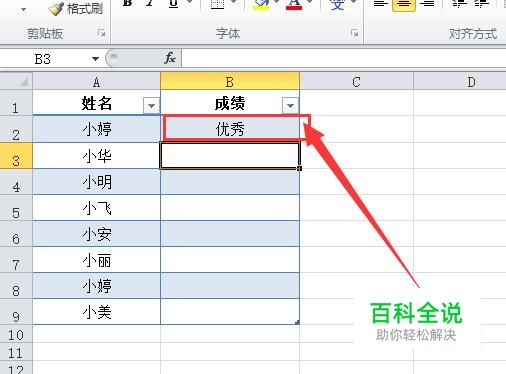
Task: Open the phonetic guide dropdown arrow
Action: click(x=354, y=3)
